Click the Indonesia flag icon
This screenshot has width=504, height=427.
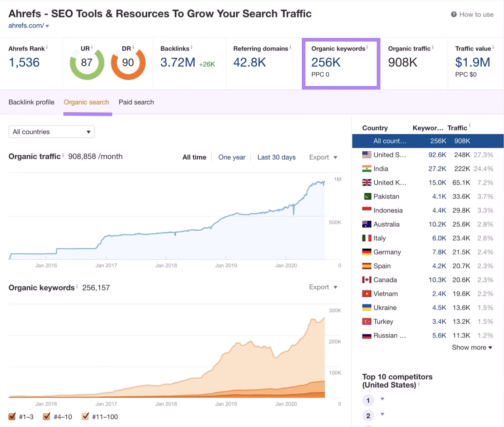[367, 210]
